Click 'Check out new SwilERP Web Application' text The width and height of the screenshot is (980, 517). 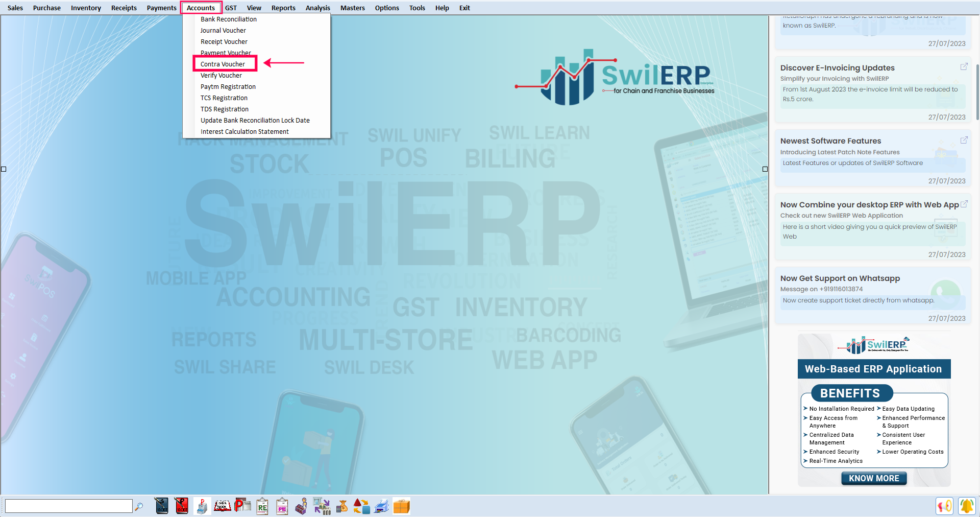(x=841, y=216)
